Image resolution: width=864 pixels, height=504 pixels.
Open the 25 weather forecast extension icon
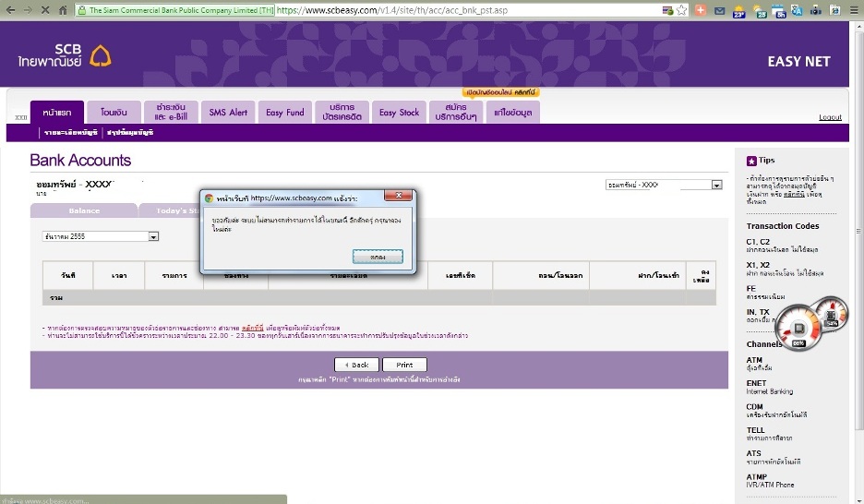tap(760, 10)
